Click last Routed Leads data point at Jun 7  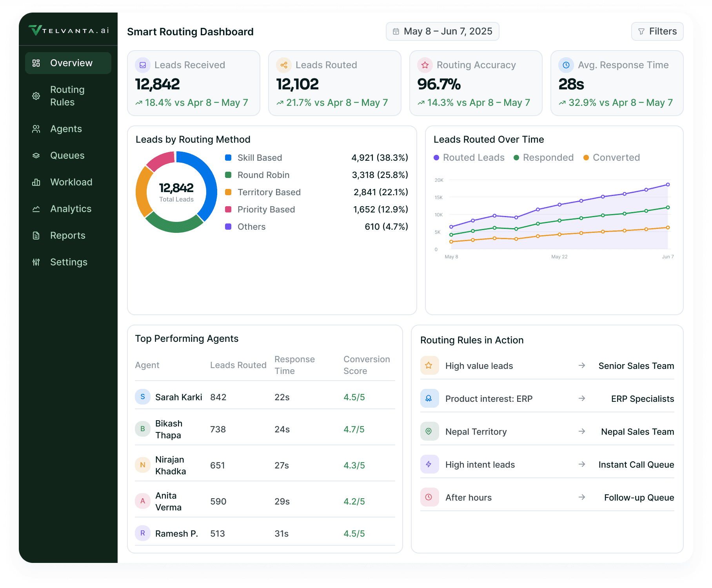pyautogui.click(x=668, y=185)
